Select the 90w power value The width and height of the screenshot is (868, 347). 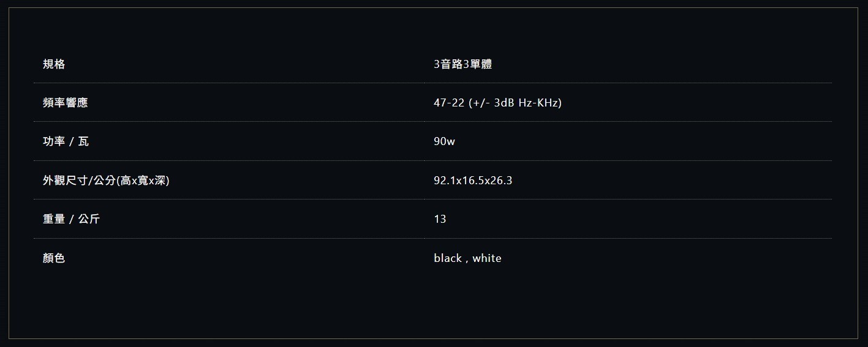444,141
